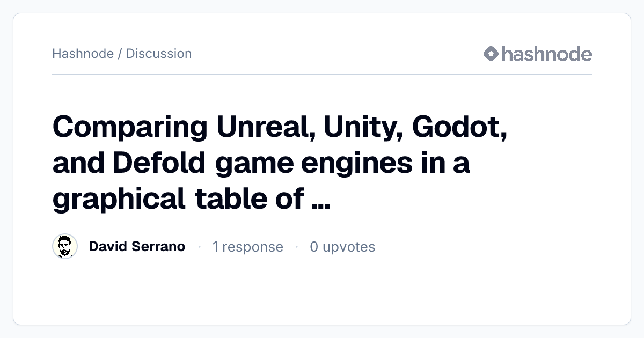644x338 pixels.
Task: Click the hashnode wordmark text
Action: click(x=547, y=54)
